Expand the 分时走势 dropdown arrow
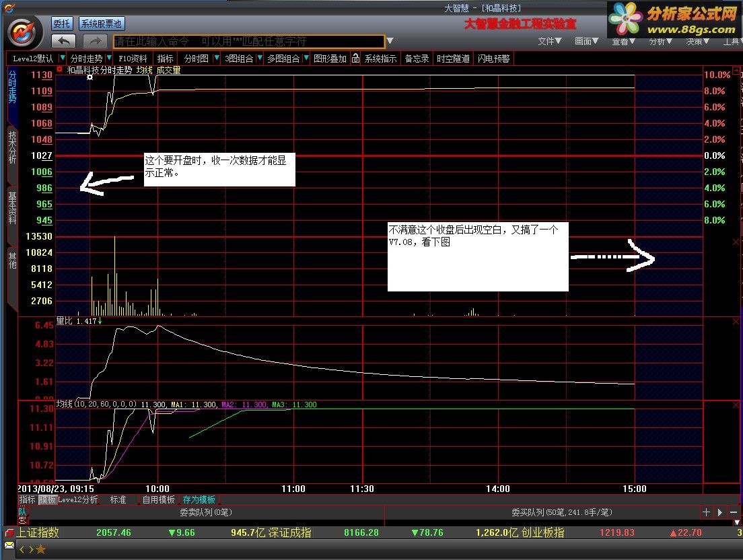This screenshot has height=560, width=743. click(x=109, y=59)
